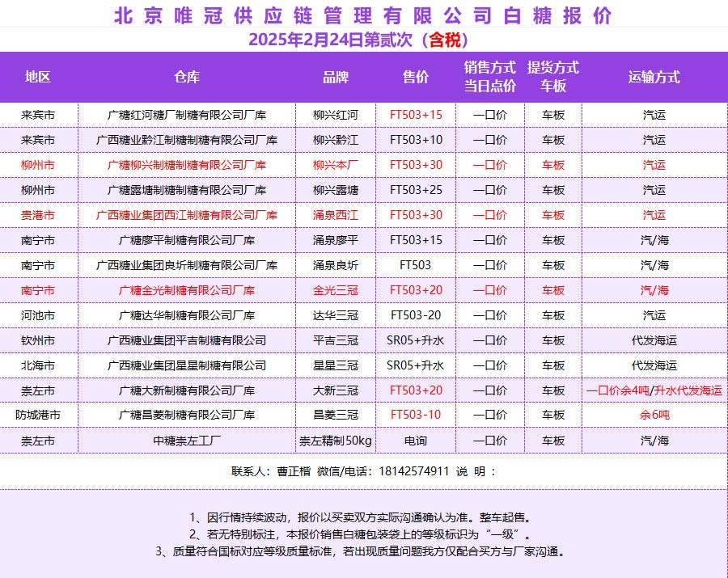Select the 柳兴红河 brand cell
The height and width of the screenshot is (578, 728).
(x=336, y=115)
